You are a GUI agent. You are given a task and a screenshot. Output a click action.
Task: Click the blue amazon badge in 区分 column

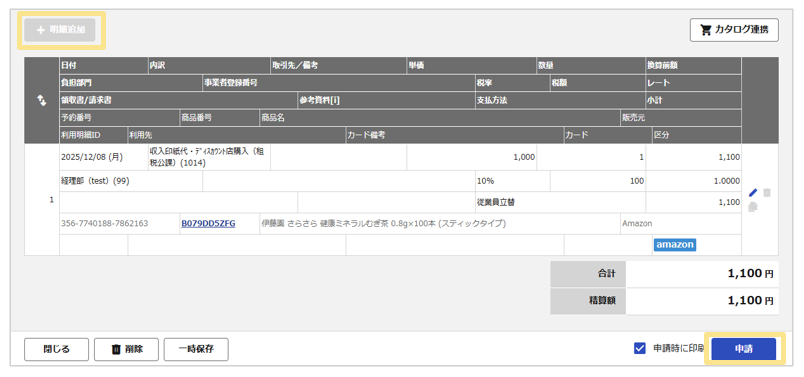click(674, 245)
